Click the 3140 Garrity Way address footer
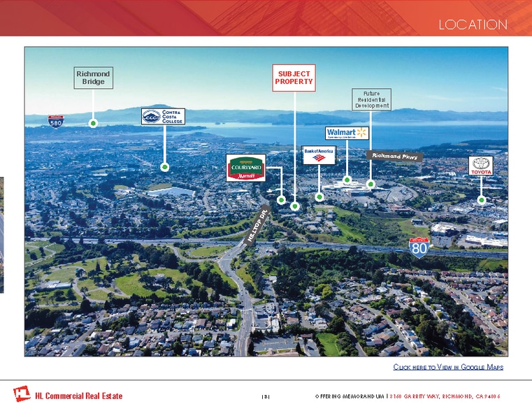The width and height of the screenshot is (532, 411). point(445,396)
